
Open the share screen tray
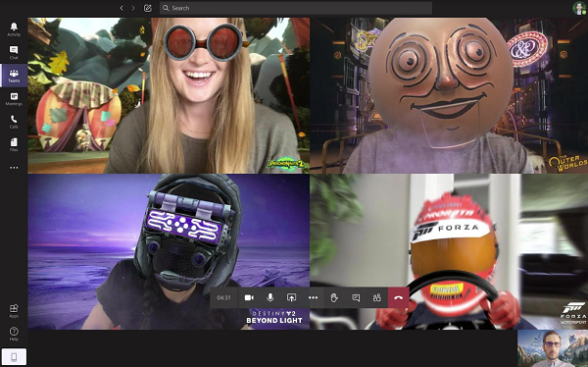point(291,298)
